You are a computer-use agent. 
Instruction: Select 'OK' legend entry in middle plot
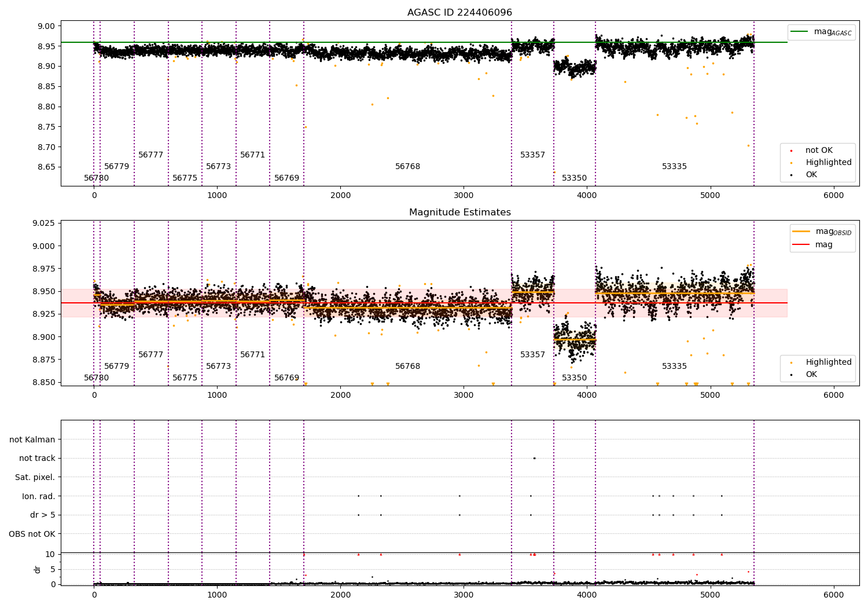click(x=811, y=375)
